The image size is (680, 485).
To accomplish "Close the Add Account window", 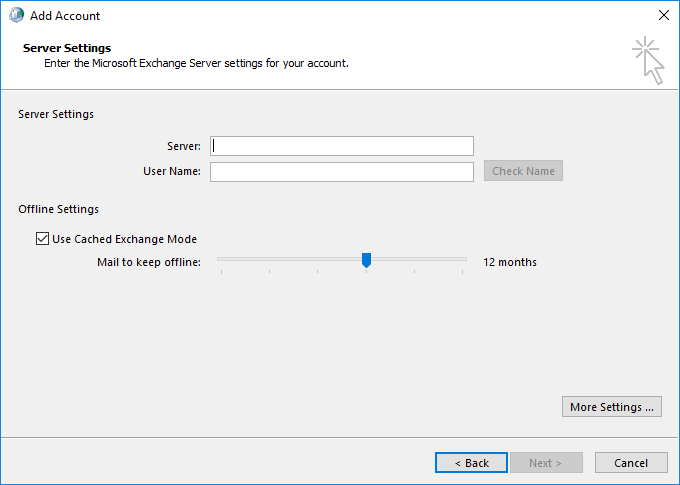I will pyautogui.click(x=664, y=15).
